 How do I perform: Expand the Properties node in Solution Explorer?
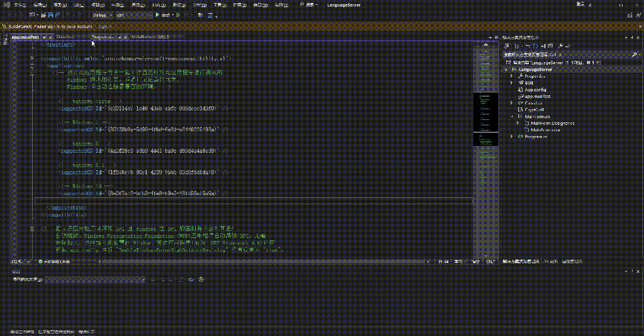pyautogui.click(x=511, y=76)
